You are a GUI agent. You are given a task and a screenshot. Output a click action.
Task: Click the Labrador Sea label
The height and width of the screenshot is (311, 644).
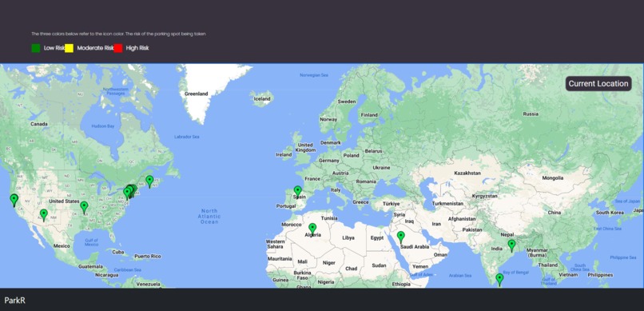click(186, 137)
